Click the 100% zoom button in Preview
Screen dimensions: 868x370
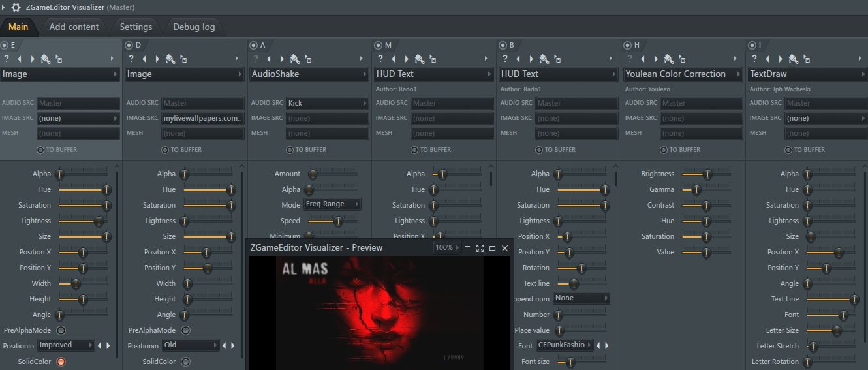(447, 248)
